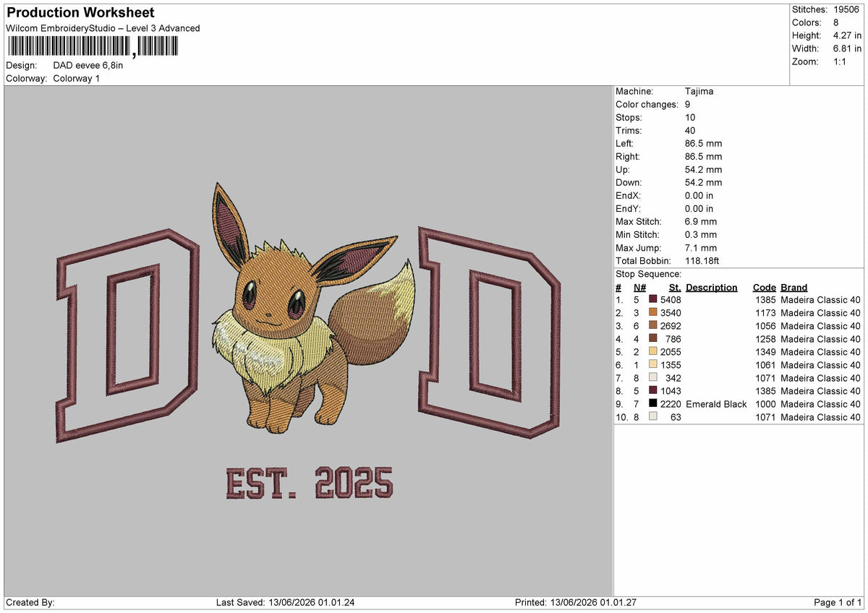Click the 'St.' column header
The image size is (868, 613).
point(675,288)
